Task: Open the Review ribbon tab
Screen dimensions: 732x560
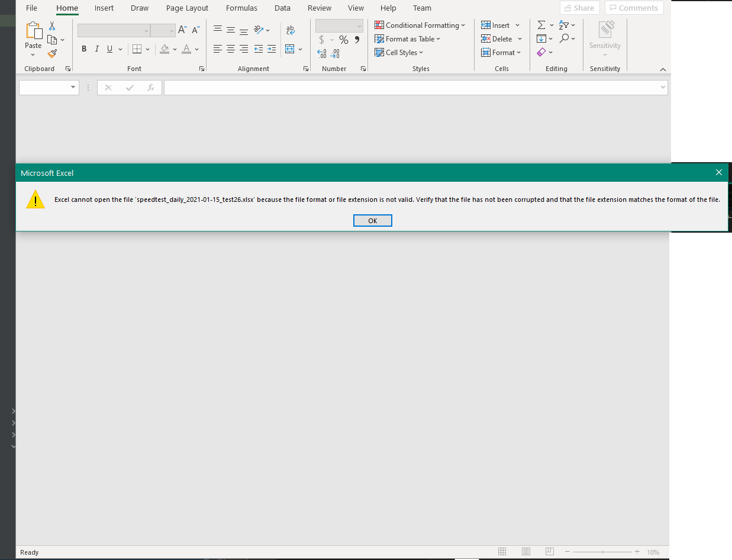Action: [319, 8]
